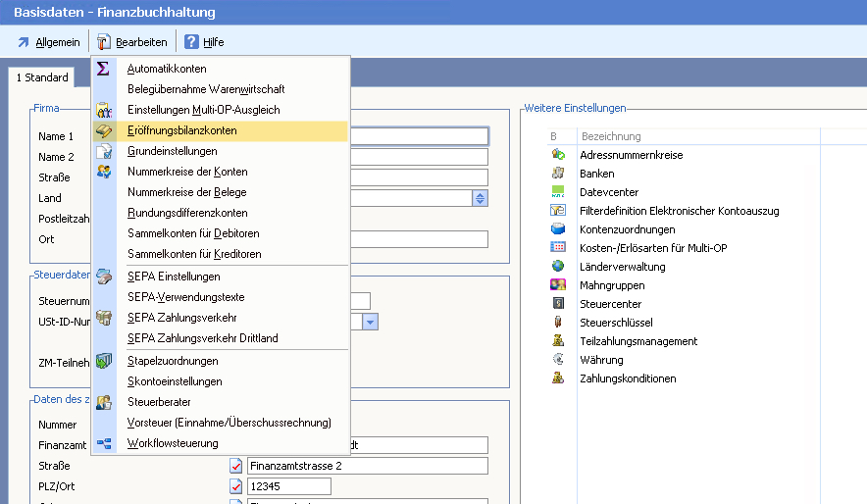Switch to the 1 Standard tab
Image resolution: width=867 pixels, height=504 pixels.
click(x=42, y=77)
